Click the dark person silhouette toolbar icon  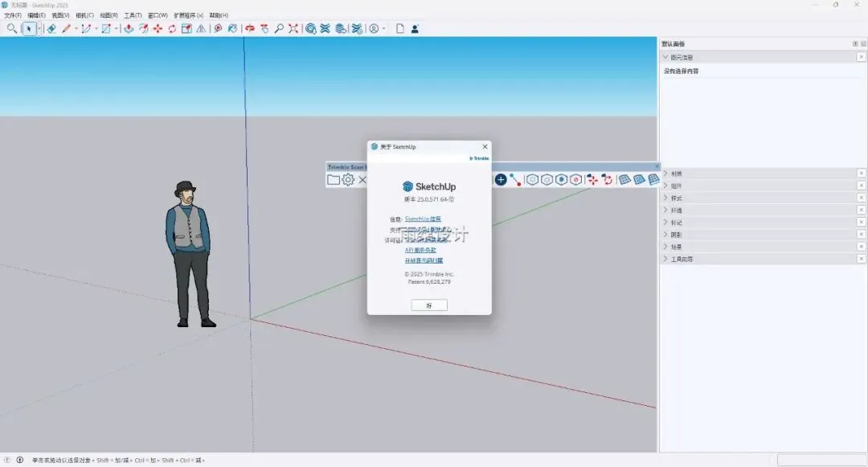click(x=415, y=29)
